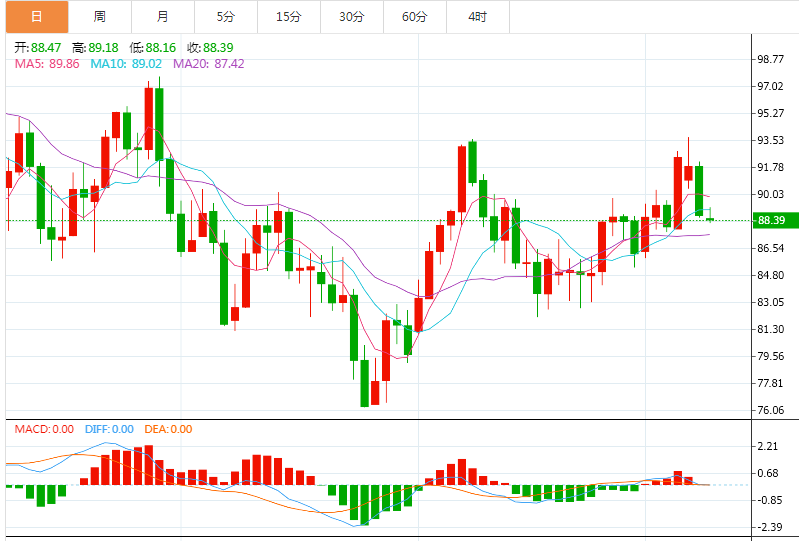Click the closing price 收:88.39
This screenshot has height=541, width=799.
[x=210, y=48]
